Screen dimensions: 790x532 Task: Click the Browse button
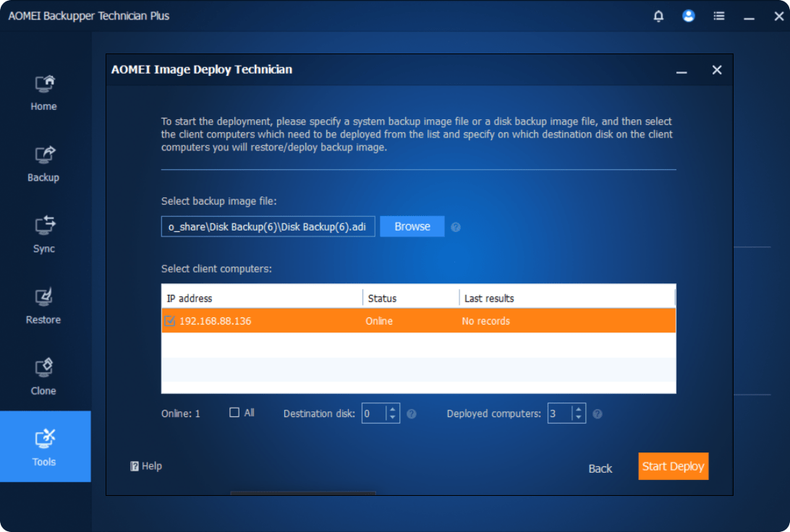click(x=412, y=226)
